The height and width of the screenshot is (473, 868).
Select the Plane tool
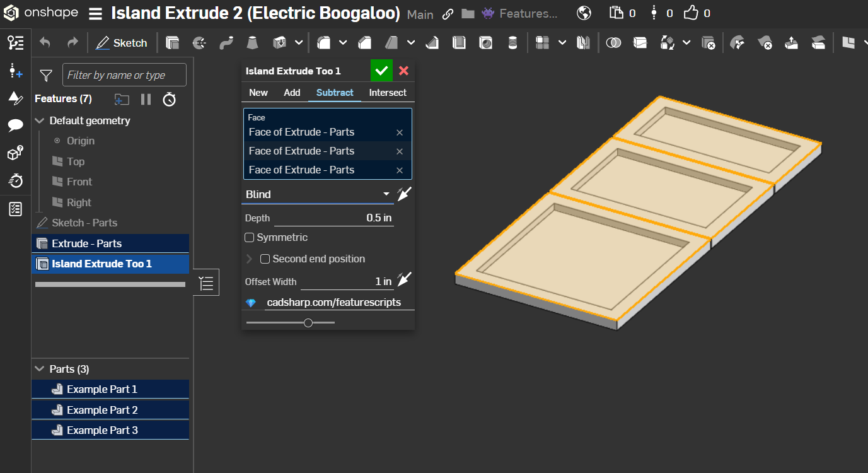pos(848,43)
